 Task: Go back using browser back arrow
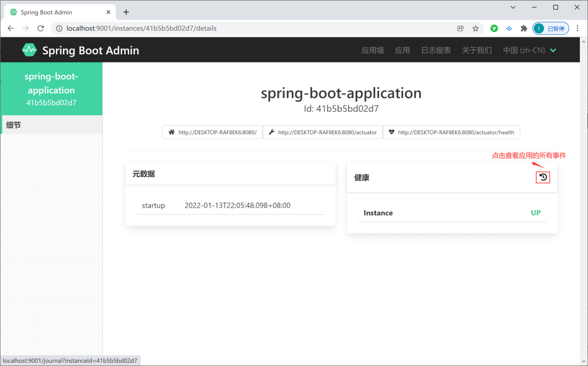10,28
